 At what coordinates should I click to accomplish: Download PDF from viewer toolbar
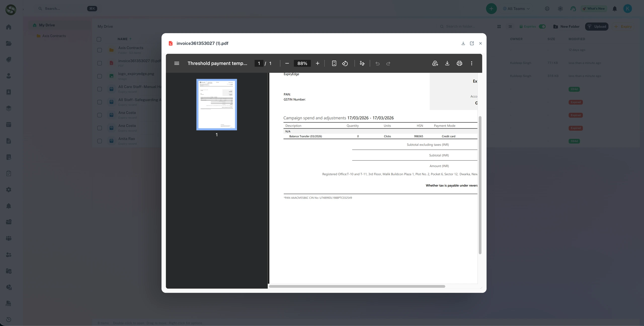point(447,63)
